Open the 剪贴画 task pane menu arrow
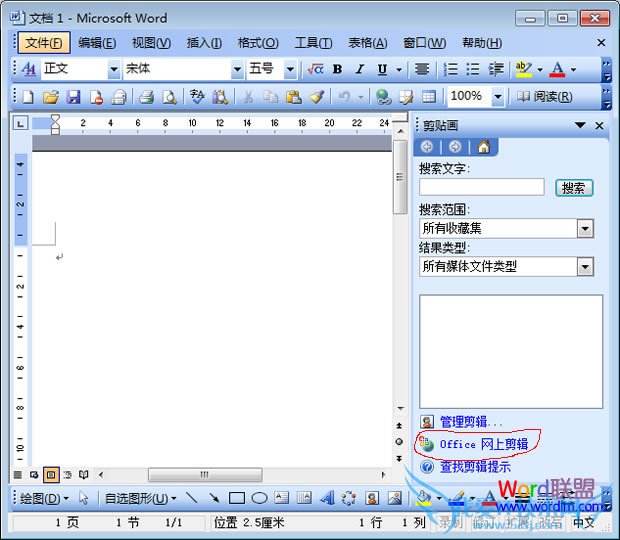This screenshot has width=620, height=540. [x=580, y=125]
